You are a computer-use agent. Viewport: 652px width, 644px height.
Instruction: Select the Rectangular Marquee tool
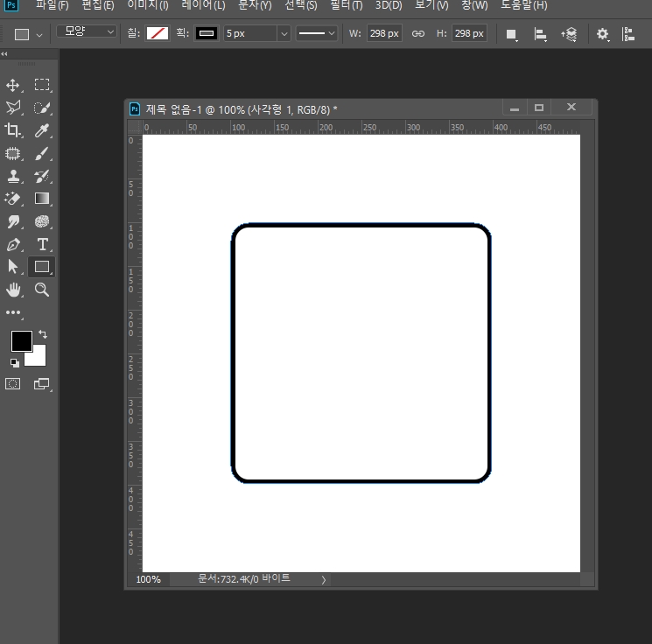coord(42,85)
